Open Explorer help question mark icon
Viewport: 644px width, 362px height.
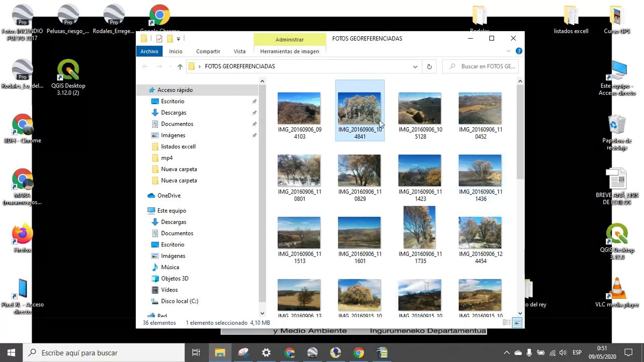519,51
